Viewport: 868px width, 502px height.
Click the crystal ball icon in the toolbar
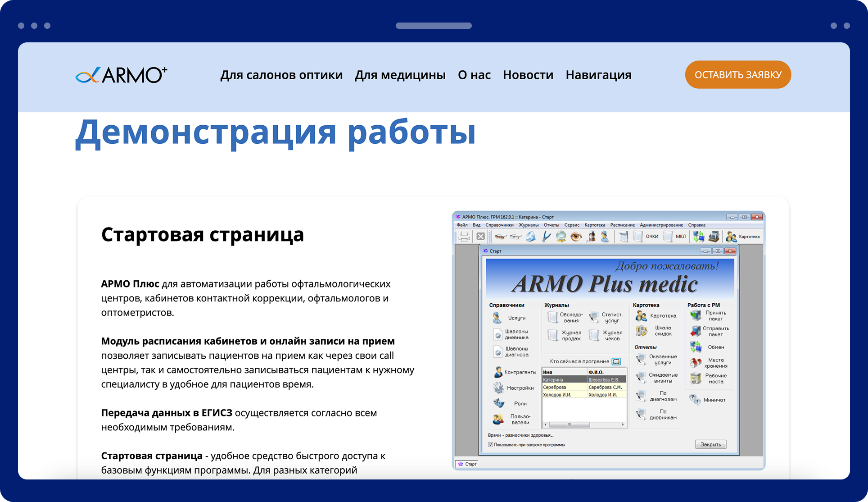pos(561,237)
